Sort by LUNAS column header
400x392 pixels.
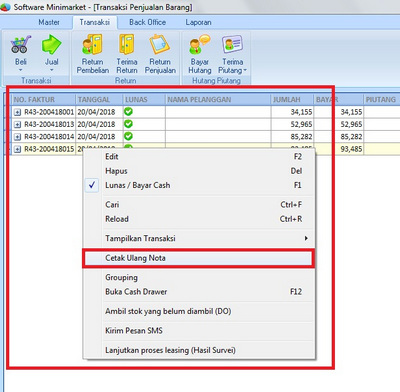coord(144,100)
